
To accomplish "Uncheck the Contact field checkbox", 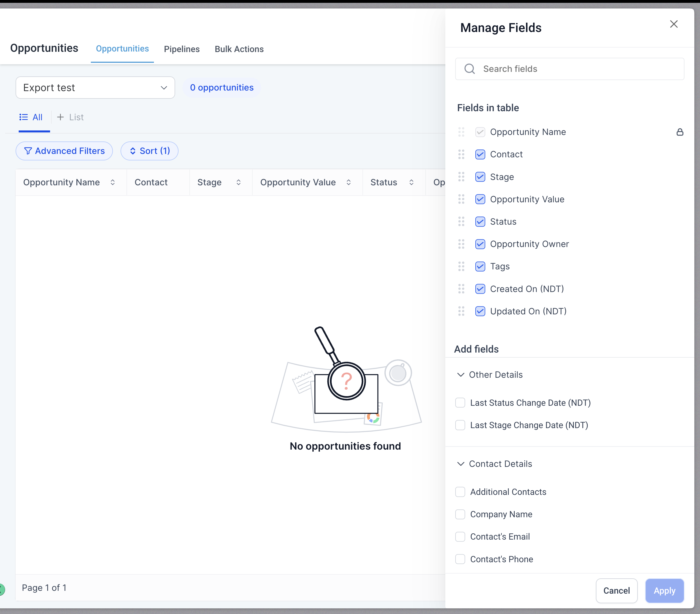I will click(480, 154).
